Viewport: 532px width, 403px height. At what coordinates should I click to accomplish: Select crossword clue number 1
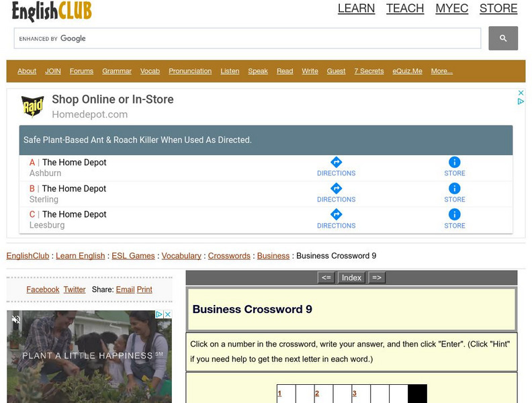[279, 393]
